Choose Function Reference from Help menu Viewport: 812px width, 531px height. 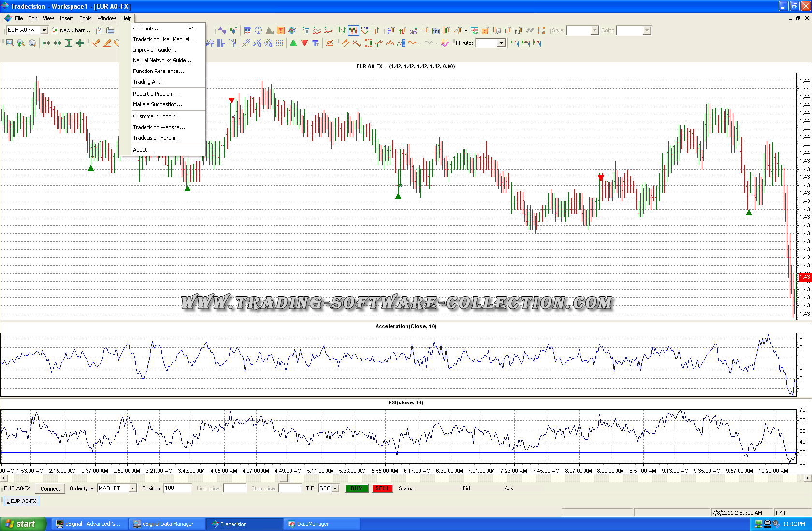click(158, 71)
